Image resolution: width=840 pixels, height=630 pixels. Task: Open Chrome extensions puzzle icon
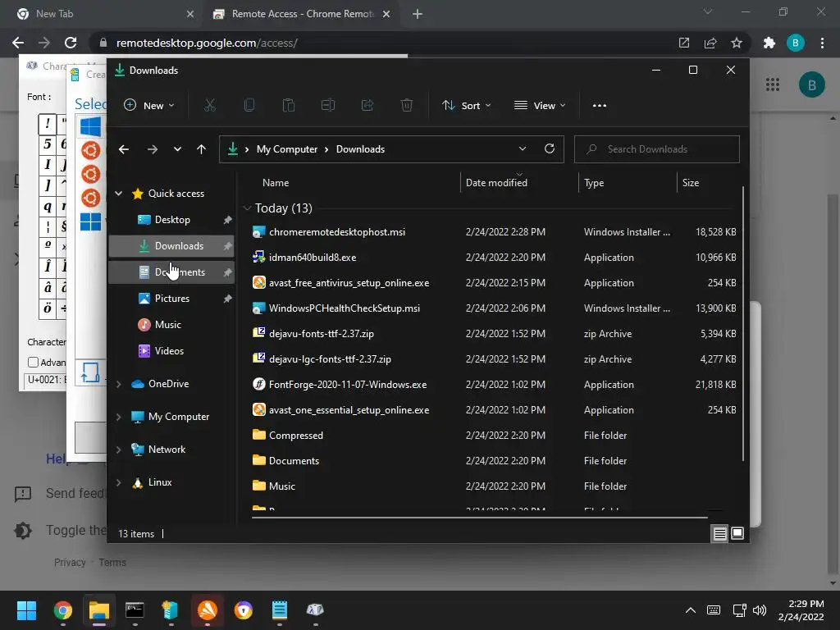point(769,43)
